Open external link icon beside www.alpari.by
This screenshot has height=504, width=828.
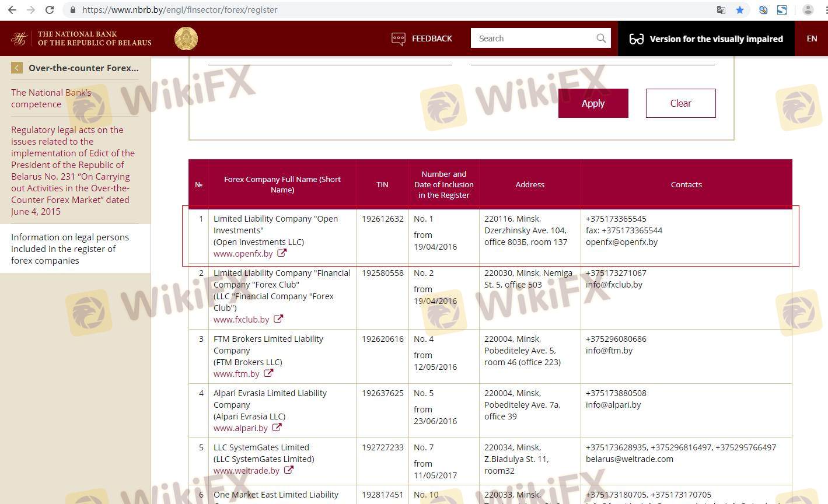[277, 428]
